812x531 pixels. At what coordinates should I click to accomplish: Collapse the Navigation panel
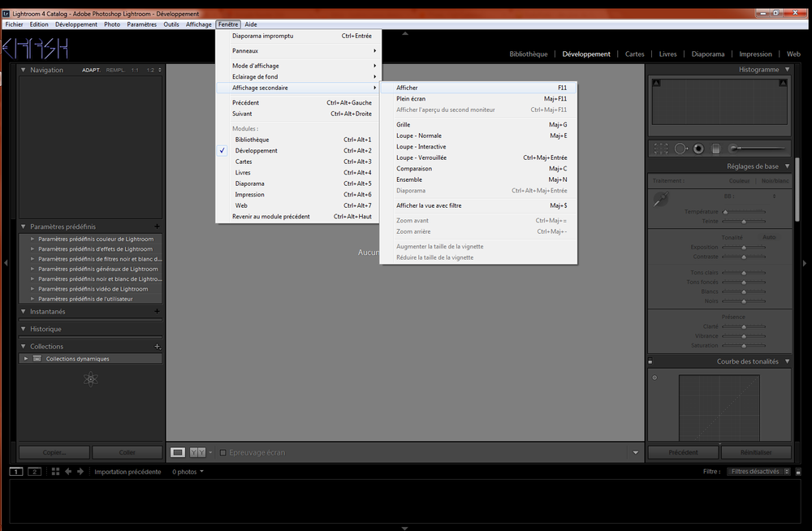pyautogui.click(x=24, y=69)
